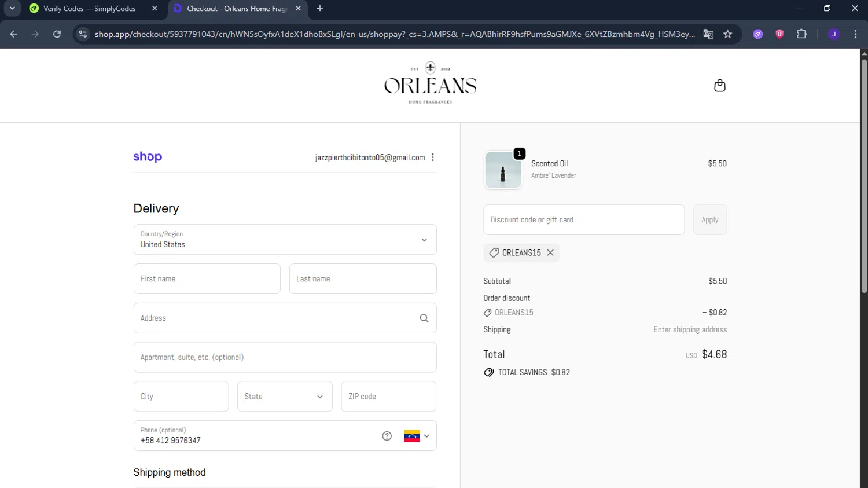Click the ZIP code field
Screen dimensions: 868x488
click(x=388, y=397)
